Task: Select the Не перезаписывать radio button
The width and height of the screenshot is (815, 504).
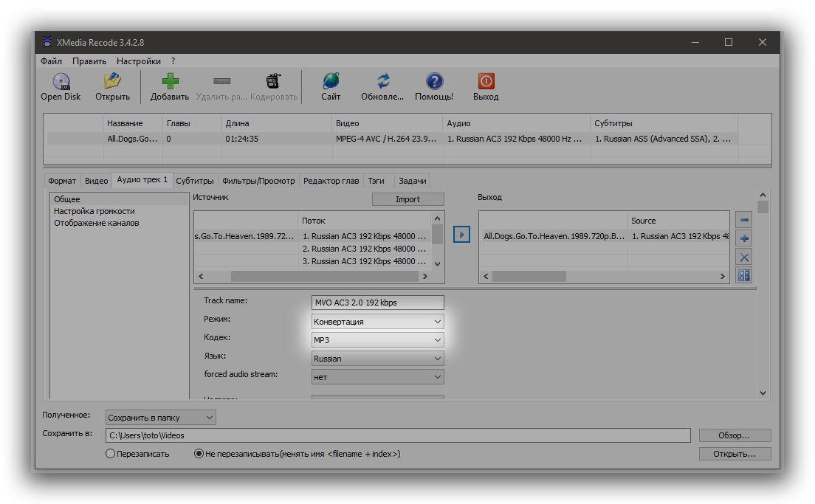Action: (199, 454)
